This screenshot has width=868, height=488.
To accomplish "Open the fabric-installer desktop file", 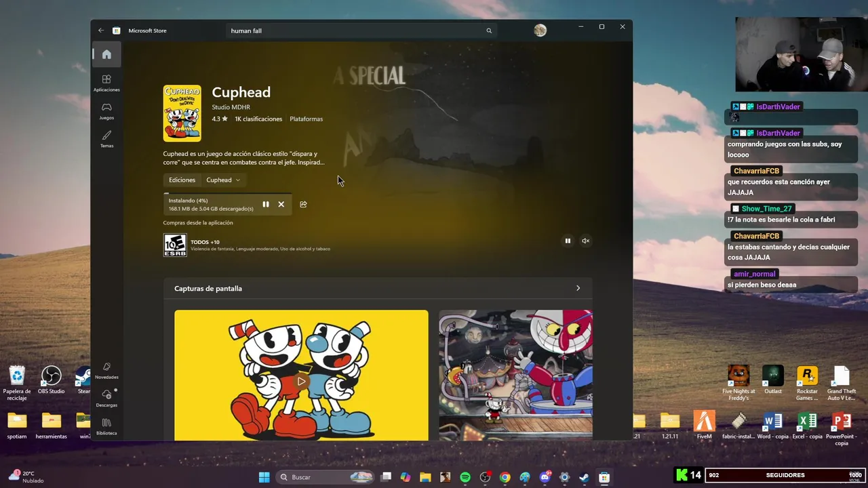I will coord(738,426).
